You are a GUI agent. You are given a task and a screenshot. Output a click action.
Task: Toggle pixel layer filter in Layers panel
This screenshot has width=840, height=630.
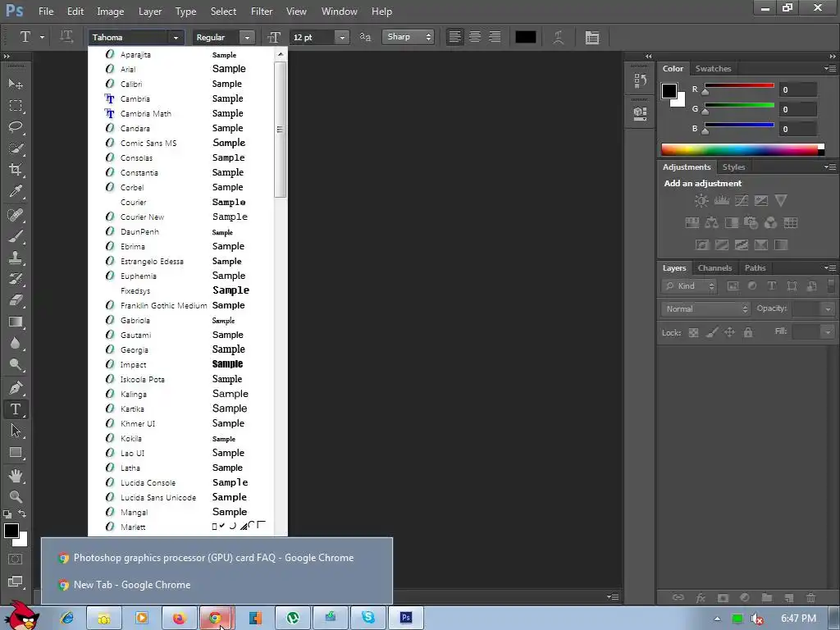point(733,286)
